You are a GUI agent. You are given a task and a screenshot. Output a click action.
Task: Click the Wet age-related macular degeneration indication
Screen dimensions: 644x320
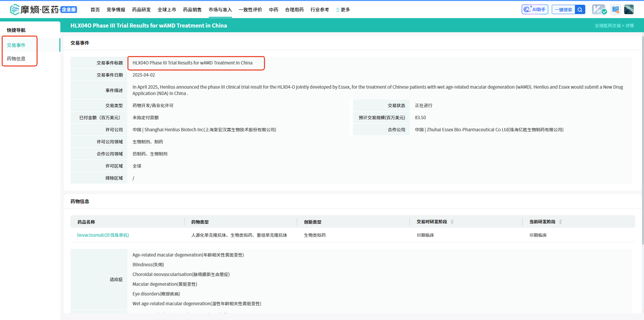click(197, 304)
